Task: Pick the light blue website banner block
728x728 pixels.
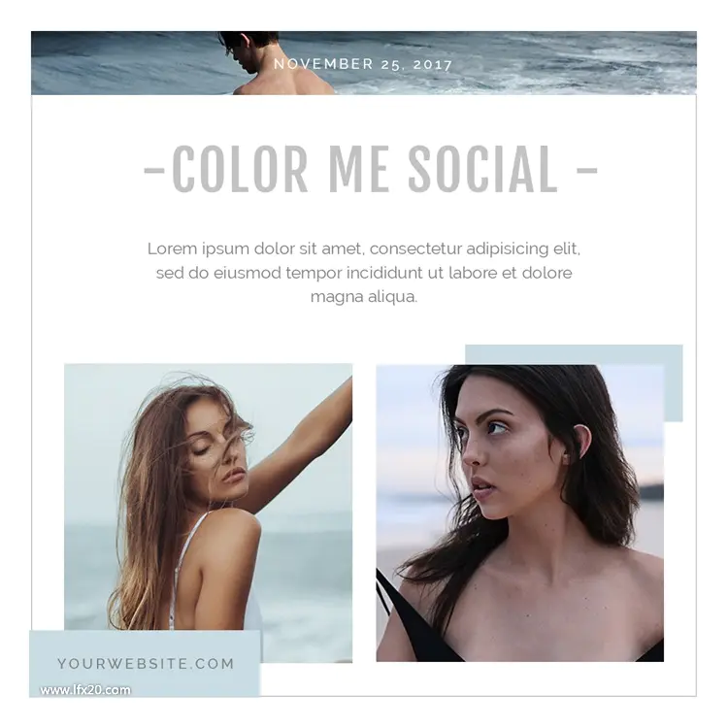Action: tap(145, 664)
